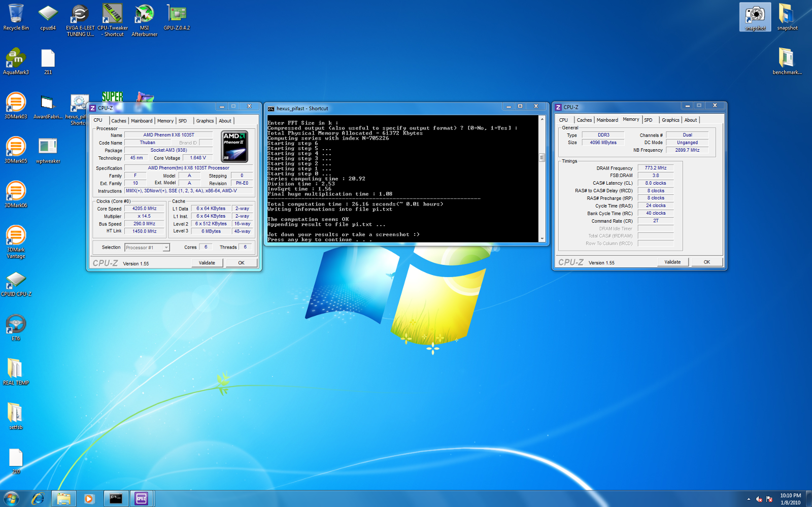
Task: Select NB Frequency value 2899.7 MHz
Action: point(687,150)
